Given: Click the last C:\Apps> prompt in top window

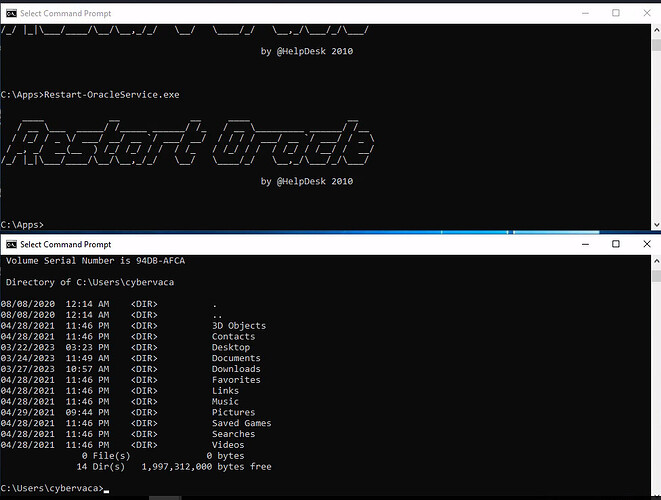Looking at the screenshot, I should click(x=22, y=224).
